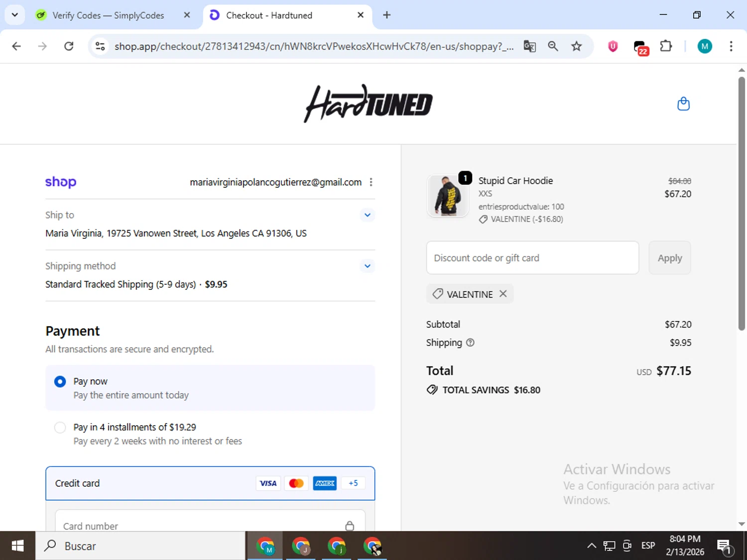Image resolution: width=747 pixels, height=560 pixels.
Task: Expand the Ship to address section
Action: pyautogui.click(x=367, y=215)
